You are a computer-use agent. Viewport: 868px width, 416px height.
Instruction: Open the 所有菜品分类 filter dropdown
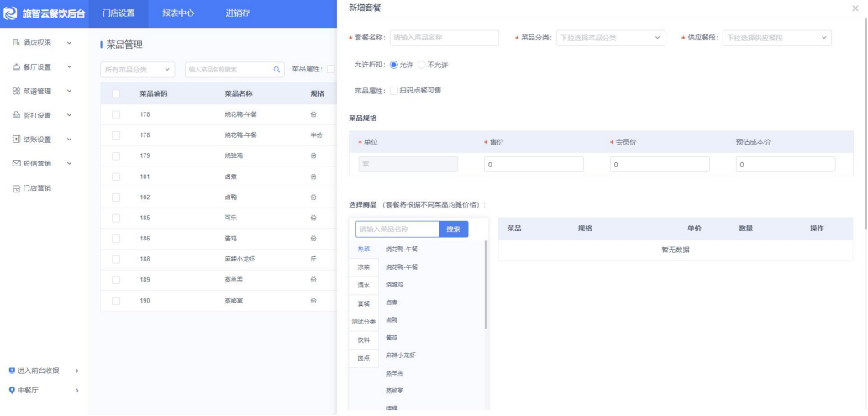137,70
